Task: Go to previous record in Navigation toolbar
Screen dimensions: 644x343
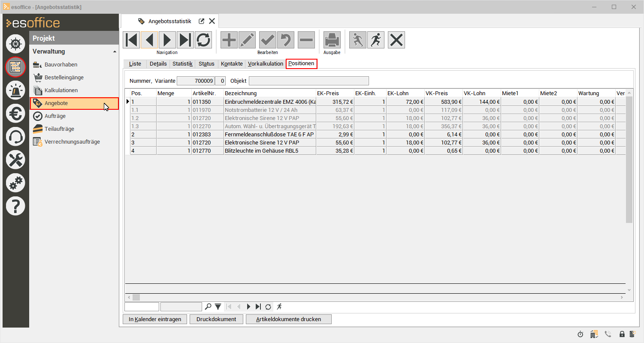Action: coord(149,40)
